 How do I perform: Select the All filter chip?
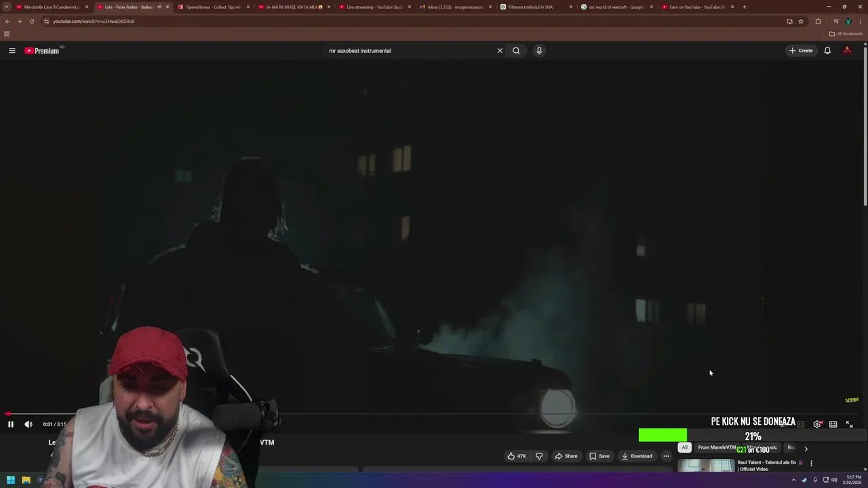pos(684,448)
